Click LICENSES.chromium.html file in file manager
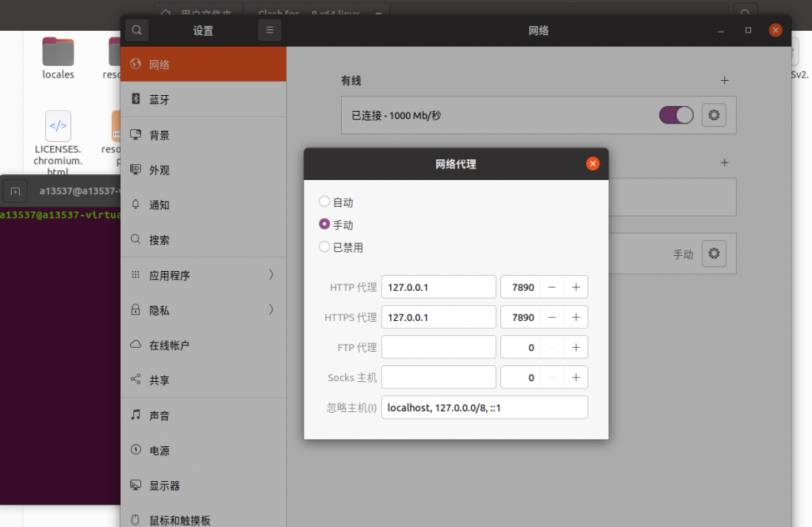The image size is (812, 527). [58, 143]
